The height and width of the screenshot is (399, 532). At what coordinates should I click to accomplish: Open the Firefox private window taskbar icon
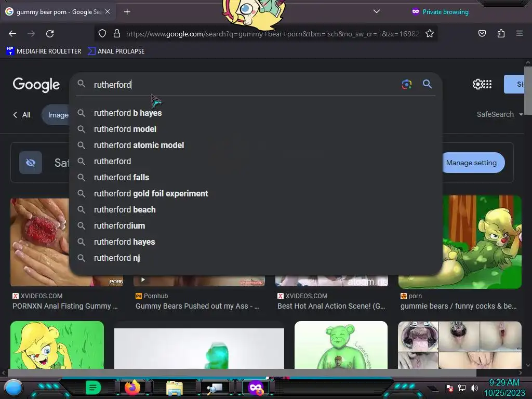pyautogui.click(x=256, y=388)
